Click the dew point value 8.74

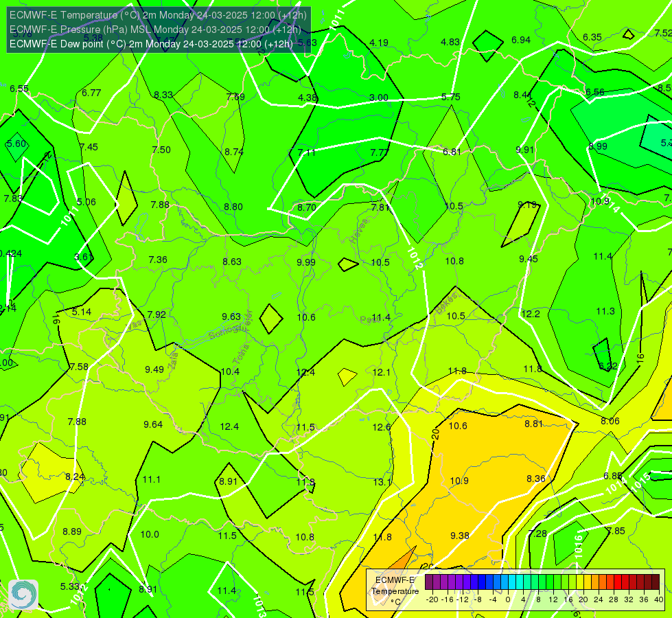coord(234,152)
